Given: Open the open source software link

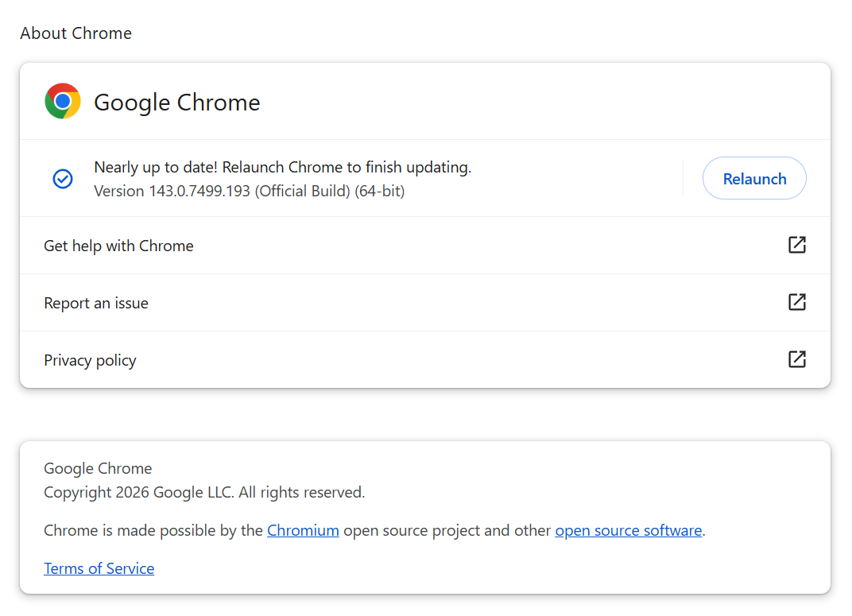Looking at the screenshot, I should pyautogui.click(x=628, y=530).
